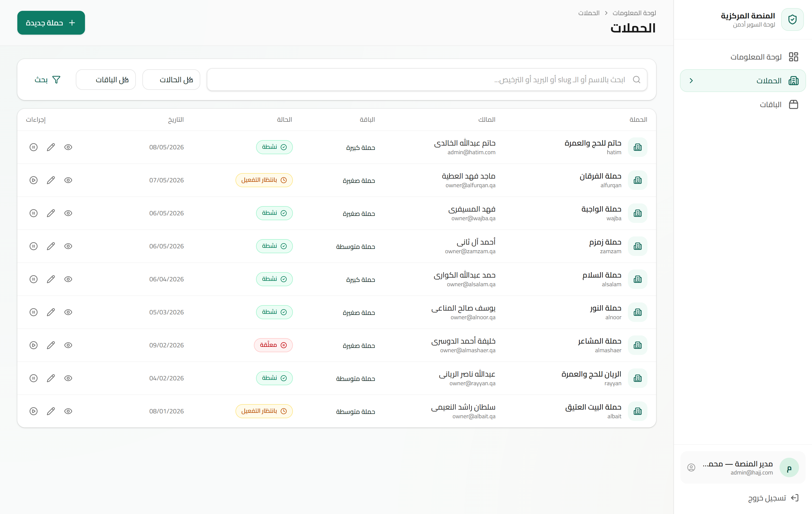Pause the alnoor campaign
This screenshot has width=812, height=514.
coord(33,312)
